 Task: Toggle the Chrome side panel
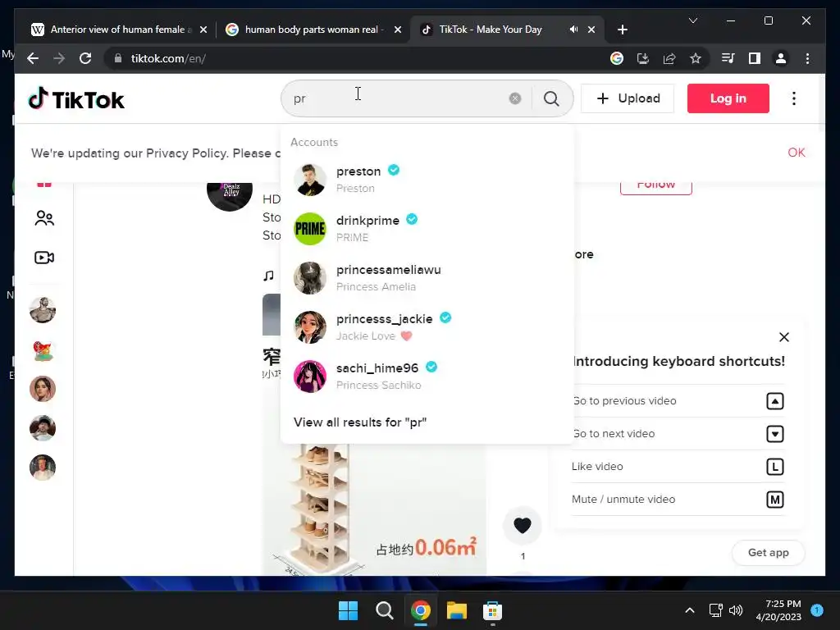pos(755,58)
